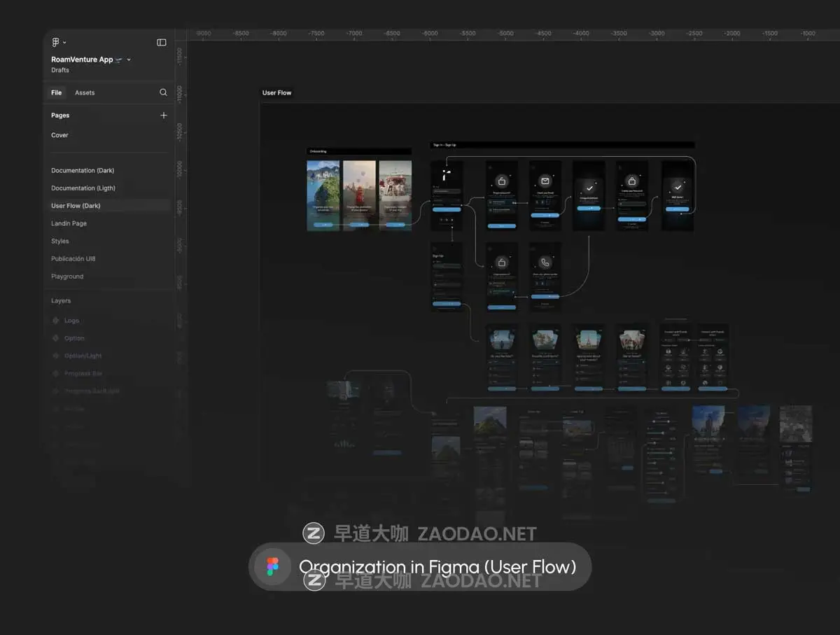Click the phone icon on phone number screen
This screenshot has height=635, width=840.
point(545,263)
